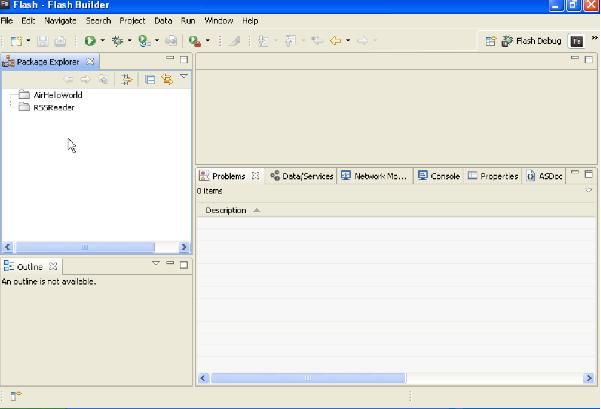Click the Debug bug icon in the toolbar
601x409 pixels.
coord(117,41)
